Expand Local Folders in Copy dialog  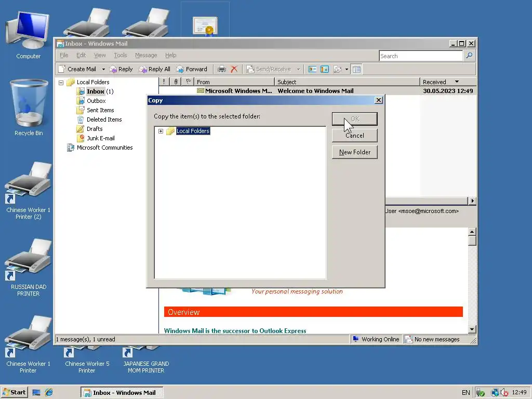(161, 131)
